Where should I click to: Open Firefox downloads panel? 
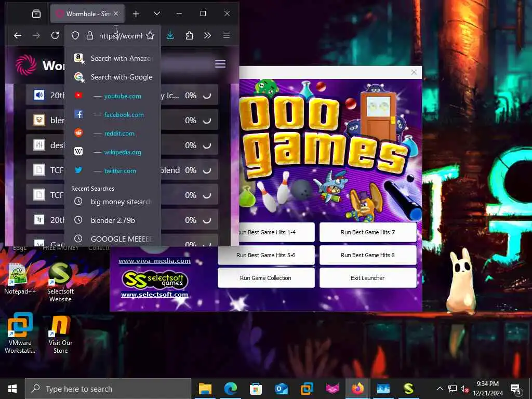tap(170, 35)
